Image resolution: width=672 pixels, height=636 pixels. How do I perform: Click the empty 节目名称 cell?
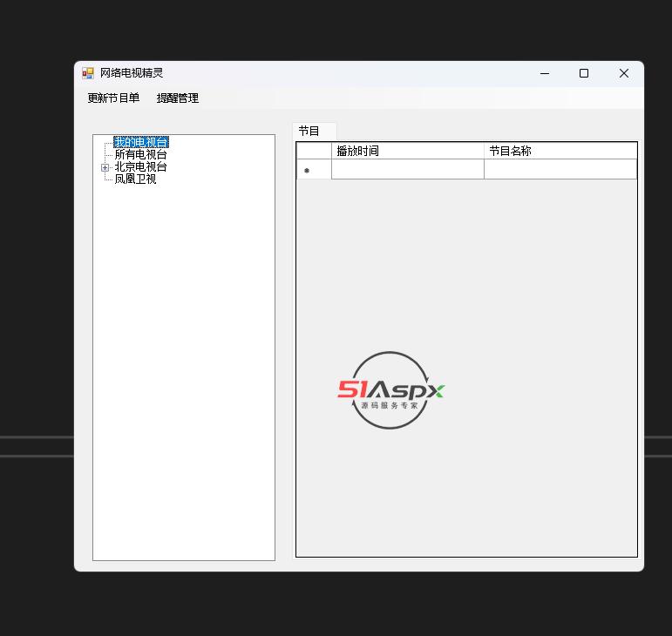[x=560, y=169]
